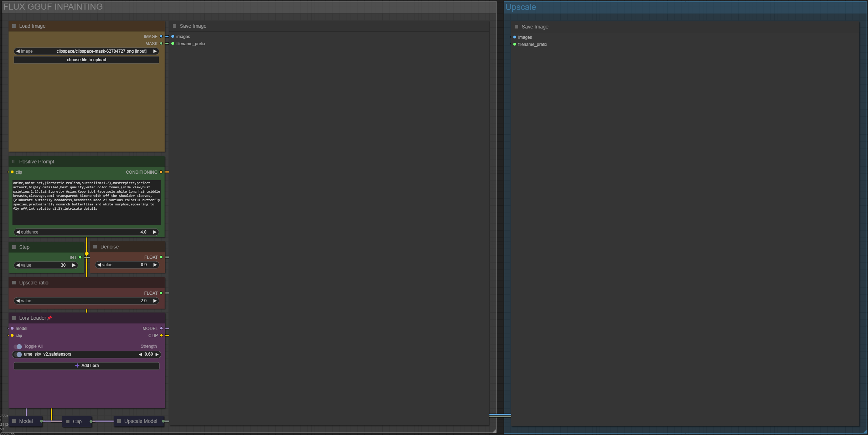The image size is (868, 435).
Task: Click the Upscale Model node collapse square
Action: (x=119, y=421)
